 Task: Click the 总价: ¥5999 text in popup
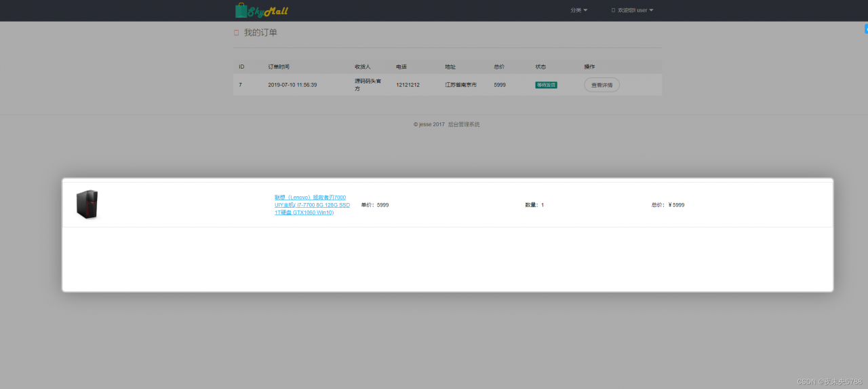click(668, 204)
